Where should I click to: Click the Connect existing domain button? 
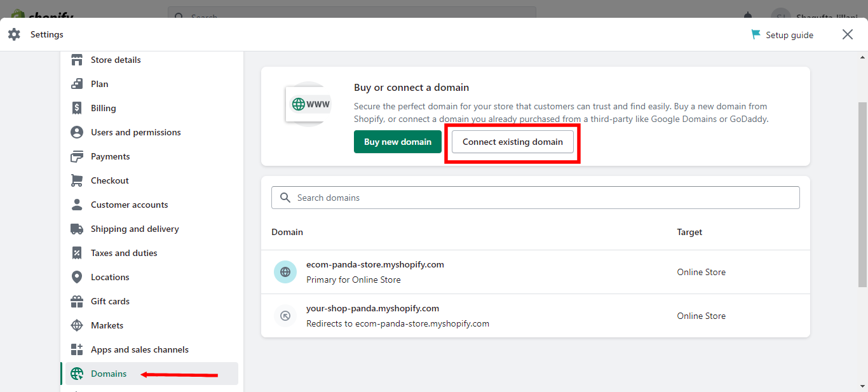[512, 142]
